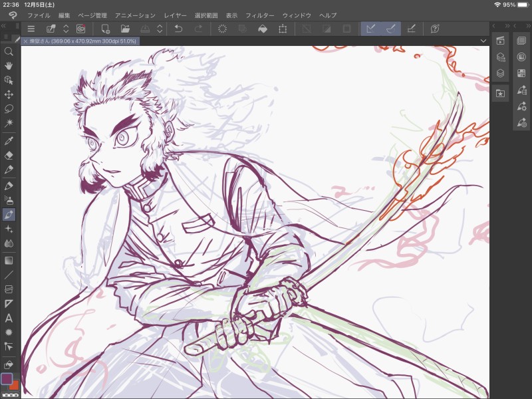
Task: Open the Layer palette icon
Action: 500,73
